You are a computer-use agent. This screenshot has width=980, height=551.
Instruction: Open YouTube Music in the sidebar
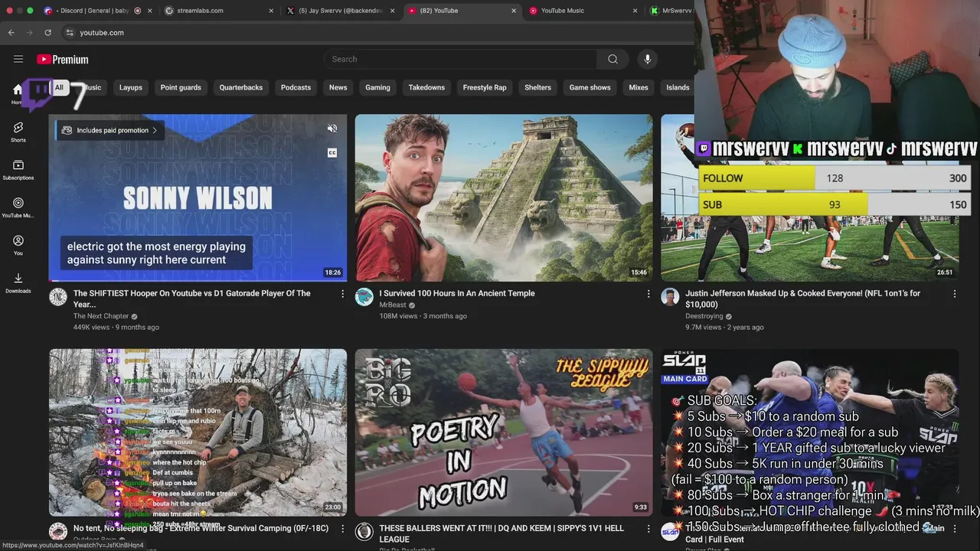tap(18, 207)
